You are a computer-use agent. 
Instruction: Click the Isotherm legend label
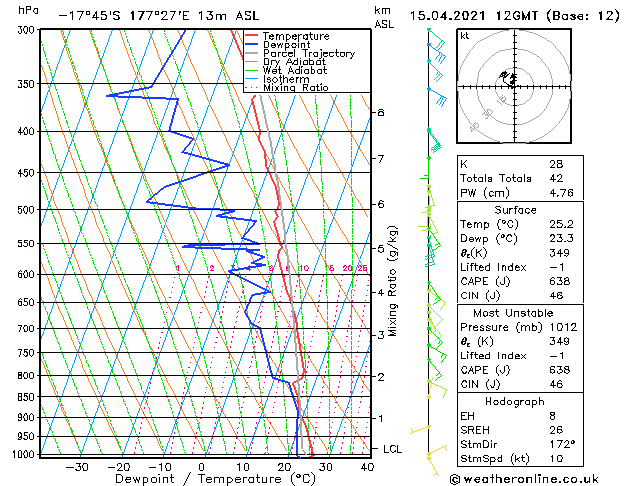point(286,79)
